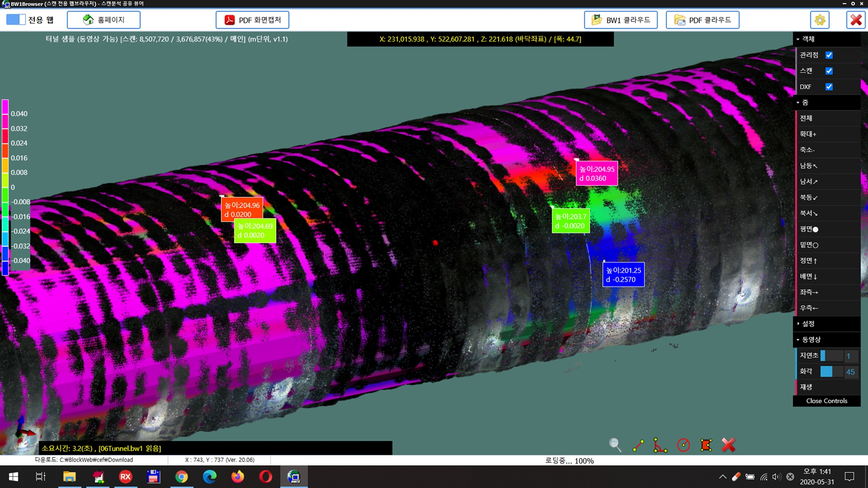Screen dimensions: 868x488
Task: Collapse the 동영상 section
Action: point(811,339)
